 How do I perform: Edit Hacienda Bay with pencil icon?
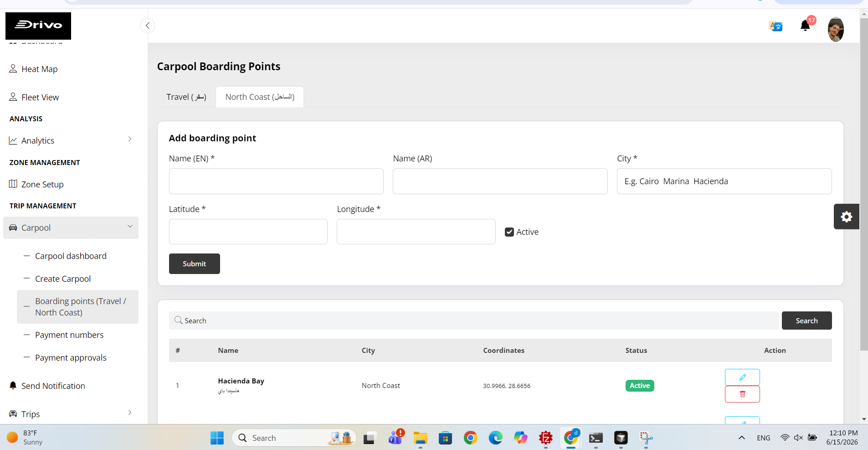point(742,377)
